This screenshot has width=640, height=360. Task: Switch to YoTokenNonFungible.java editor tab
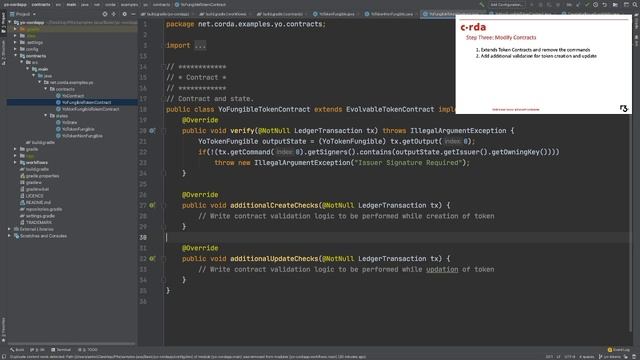391,14
